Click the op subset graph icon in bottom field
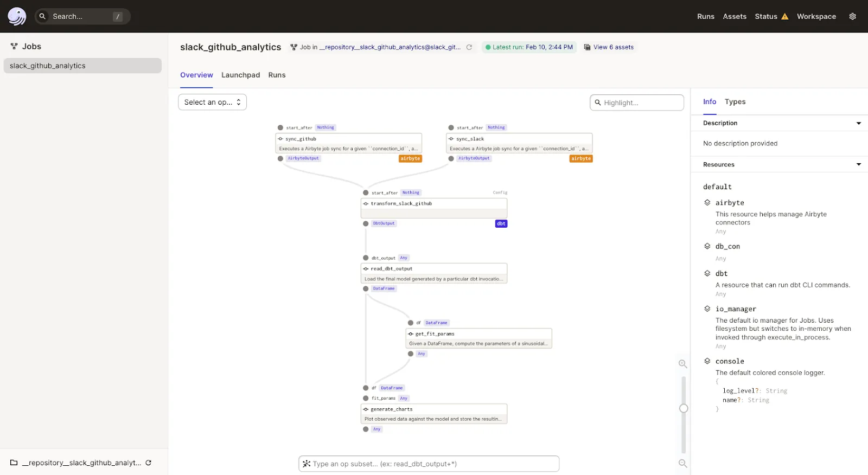Viewport: 868px width, 475px height. click(307, 464)
